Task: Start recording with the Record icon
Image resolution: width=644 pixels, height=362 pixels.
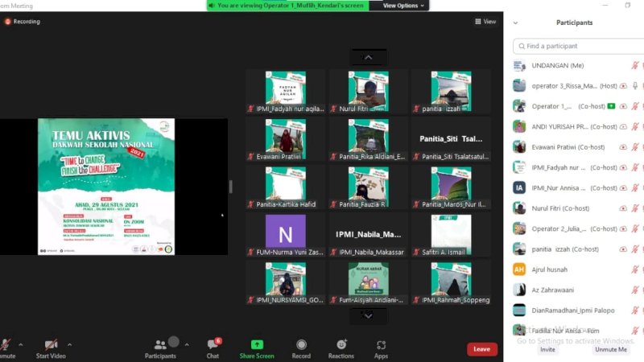Action: coord(301,344)
